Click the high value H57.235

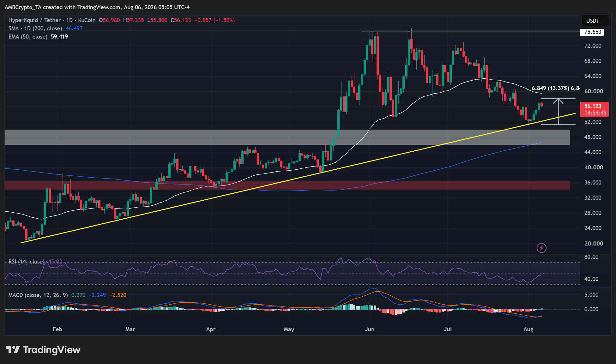click(x=134, y=20)
